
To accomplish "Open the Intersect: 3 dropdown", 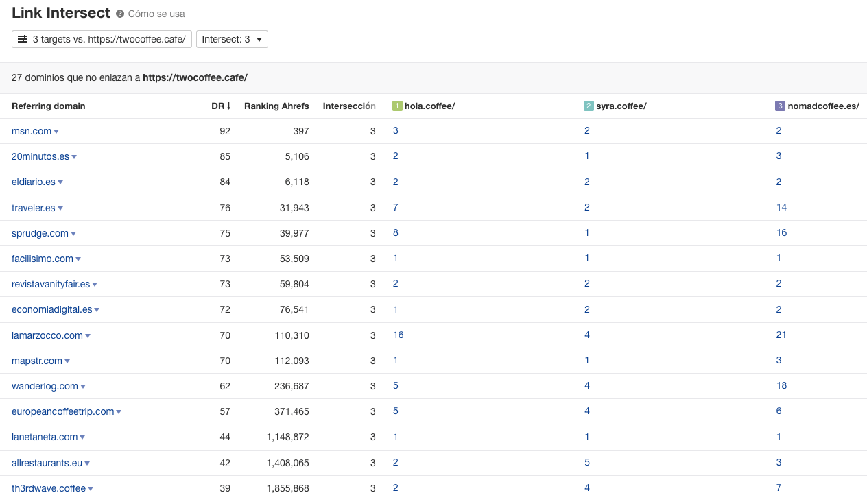I will point(232,39).
